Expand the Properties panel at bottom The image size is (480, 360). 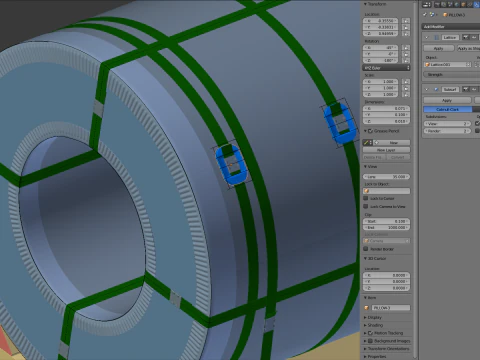366,356
